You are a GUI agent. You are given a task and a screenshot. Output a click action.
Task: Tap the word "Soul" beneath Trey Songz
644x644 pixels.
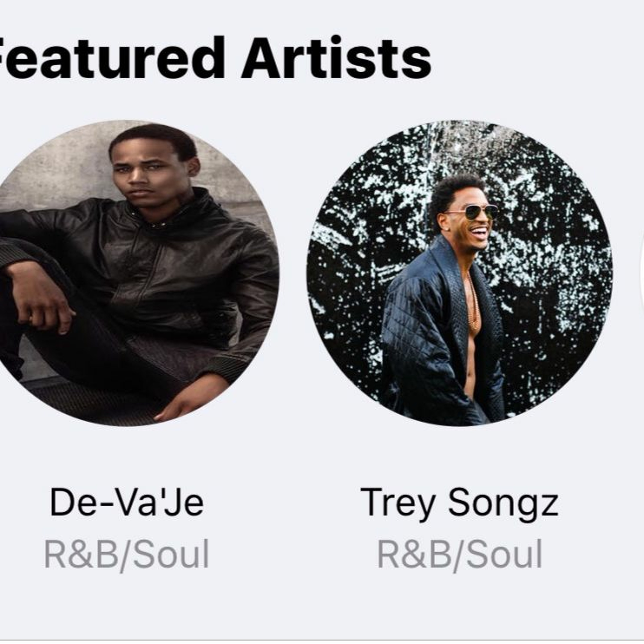[x=504, y=554]
